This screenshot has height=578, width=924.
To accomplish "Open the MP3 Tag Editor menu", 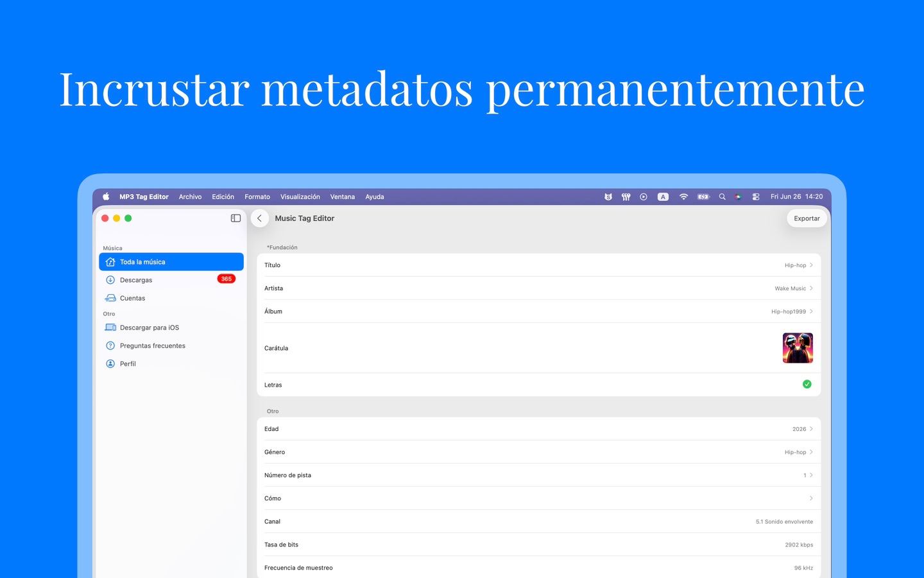I will pyautogui.click(x=144, y=197).
